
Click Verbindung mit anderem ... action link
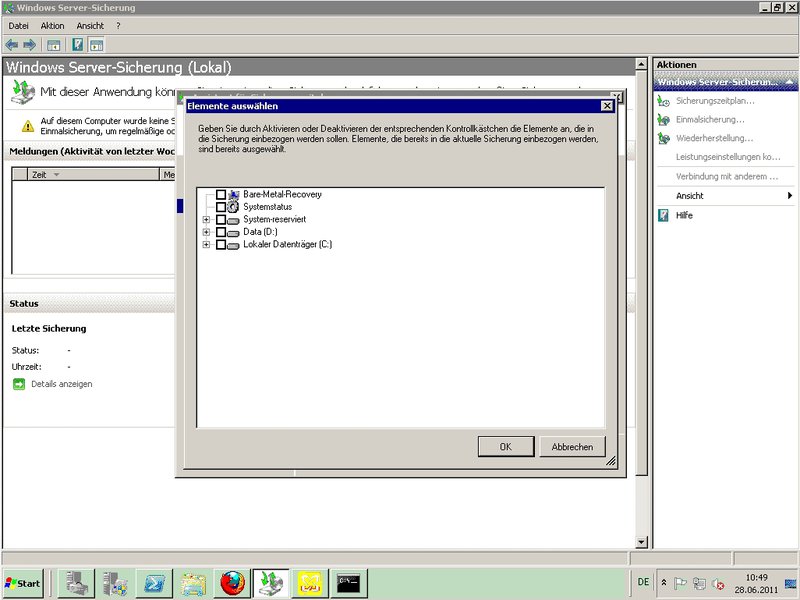coord(727,177)
